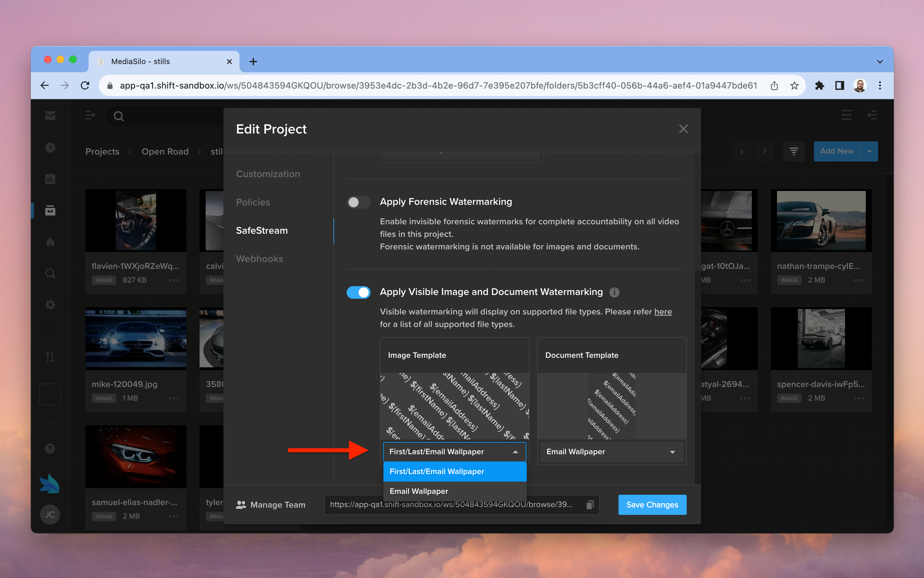Open flavien-1WXjoRZeWq image thumbnail
The height and width of the screenshot is (578, 924).
(136, 221)
